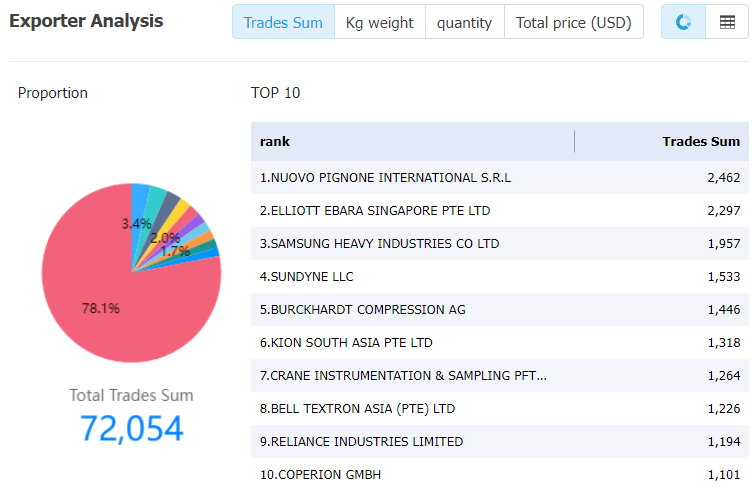Click the Total Trades Sum label
This screenshot has width=752, height=492.
(x=131, y=395)
